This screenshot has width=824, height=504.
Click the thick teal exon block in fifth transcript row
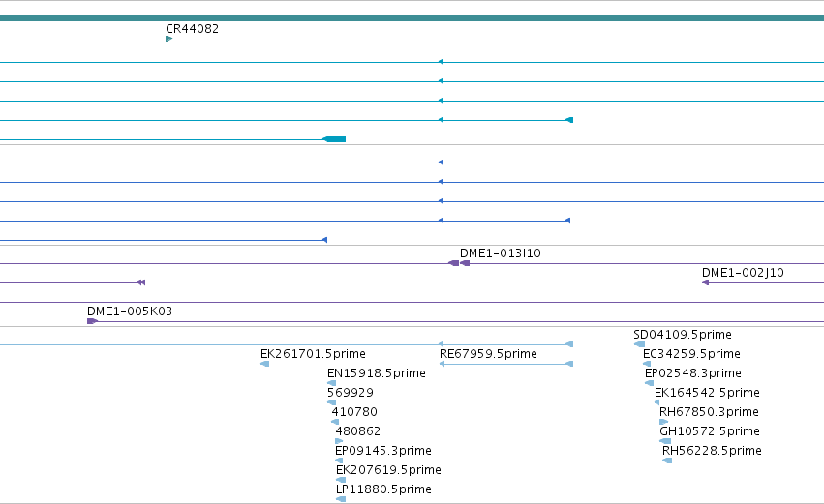(334, 139)
